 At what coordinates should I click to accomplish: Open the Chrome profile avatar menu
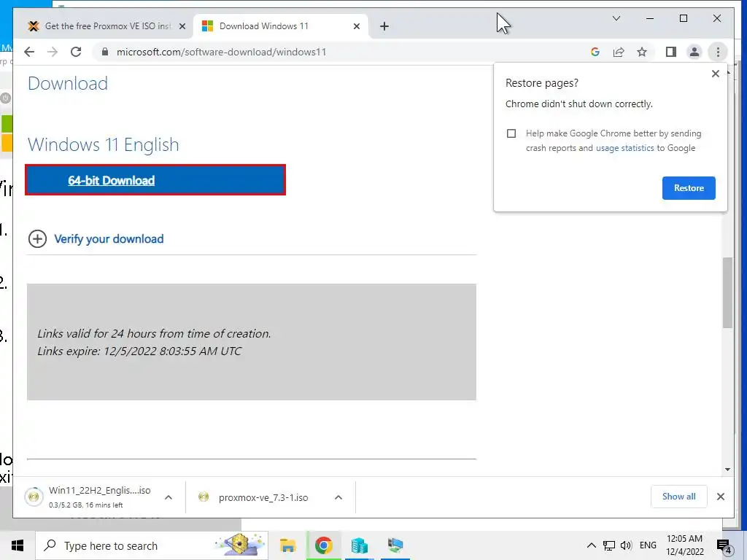coord(694,52)
